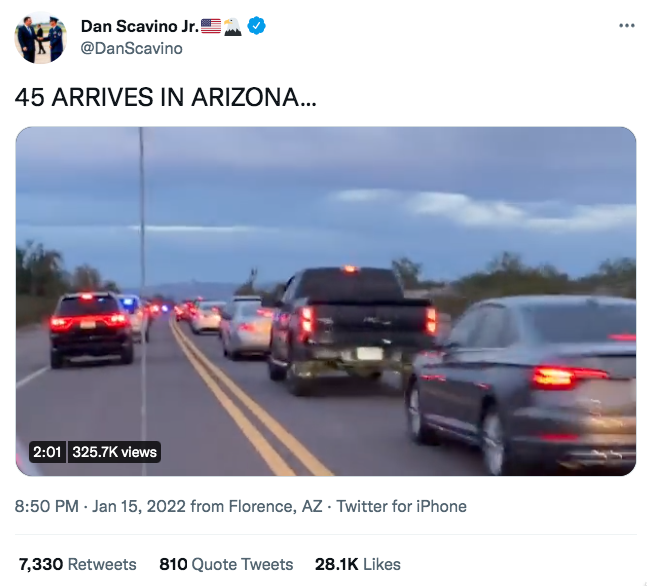647x586 pixels.
Task: View the 28.1K Likes list
Action: [358, 564]
